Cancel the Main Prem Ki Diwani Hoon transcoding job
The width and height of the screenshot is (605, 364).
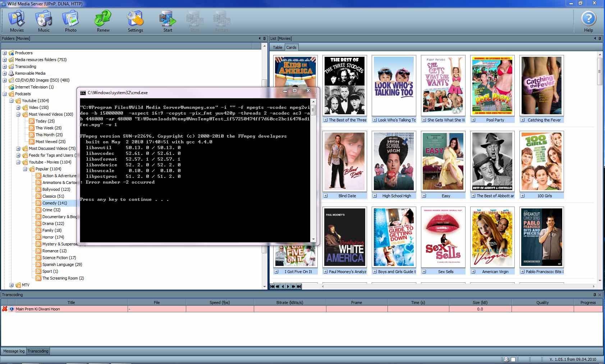pyautogui.click(x=4, y=309)
